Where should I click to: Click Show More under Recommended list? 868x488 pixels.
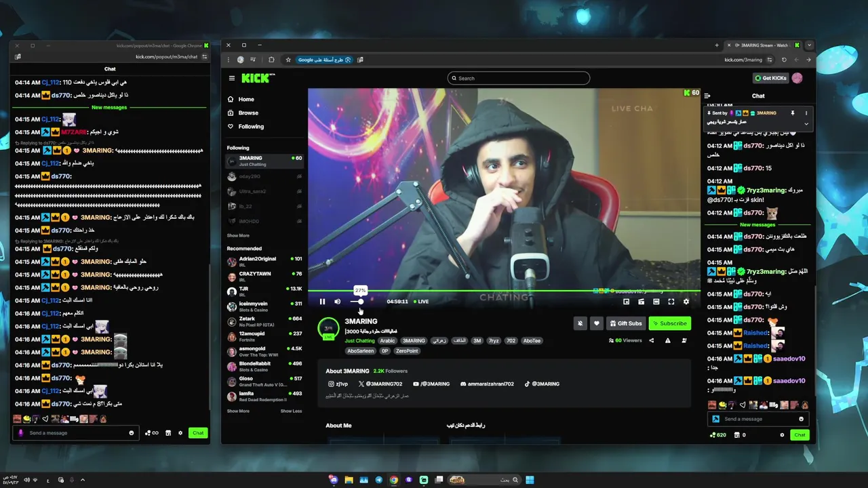238,411
